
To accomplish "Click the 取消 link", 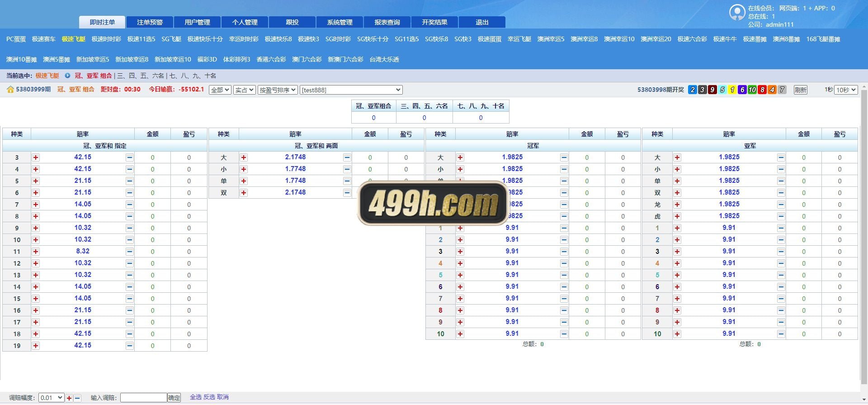I will [223, 397].
